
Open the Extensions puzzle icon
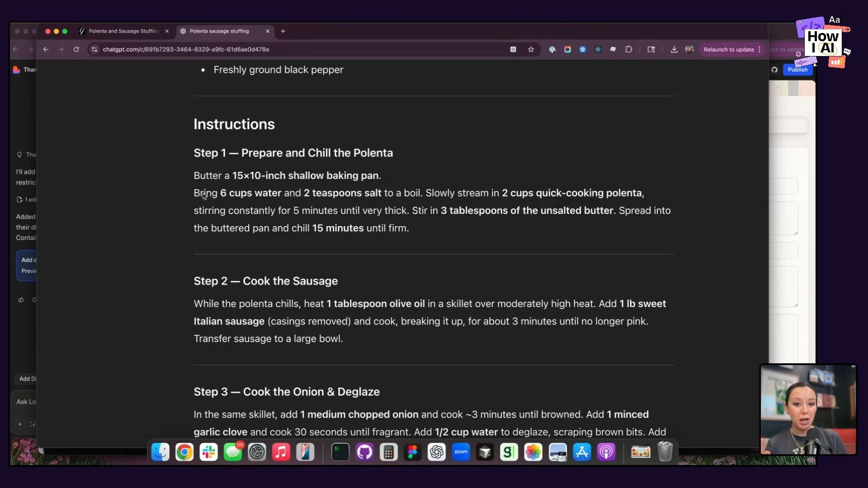point(628,49)
